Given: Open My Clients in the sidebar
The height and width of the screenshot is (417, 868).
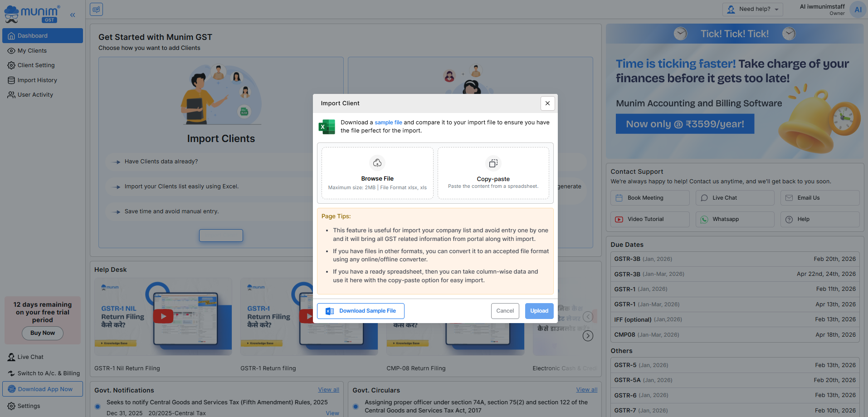Looking at the screenshot, I should [x=32, y=51].
